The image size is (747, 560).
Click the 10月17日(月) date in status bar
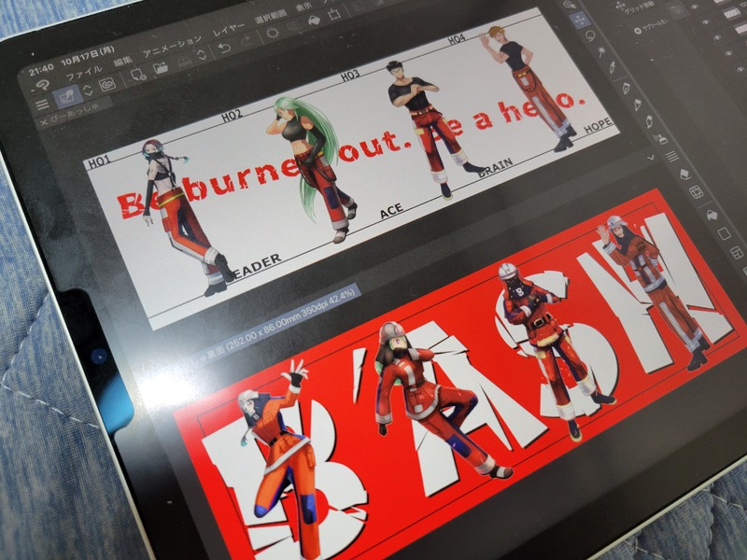tap(88, 56)
